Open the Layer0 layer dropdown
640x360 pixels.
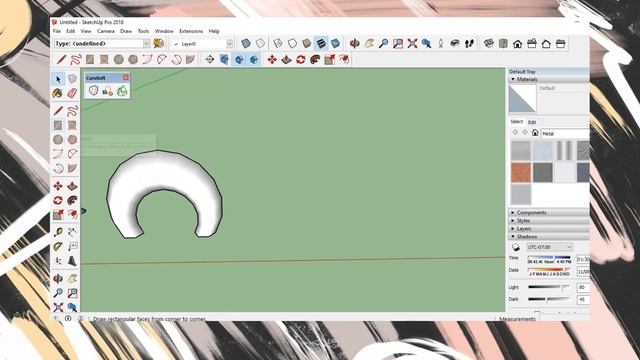point(229,44)
